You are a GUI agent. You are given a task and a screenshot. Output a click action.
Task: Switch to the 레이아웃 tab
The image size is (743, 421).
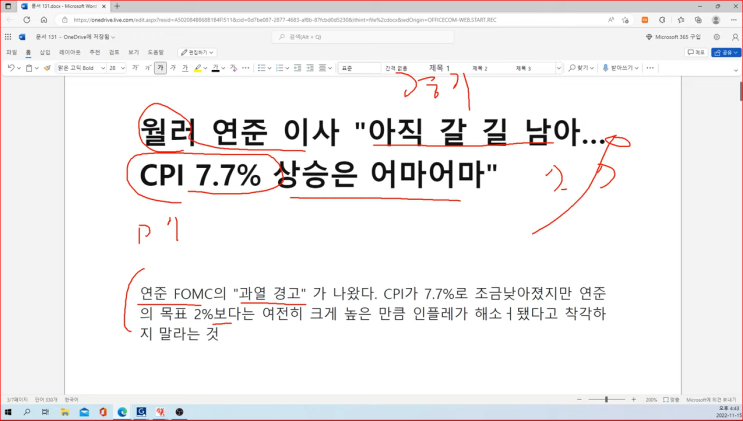(70, 52)
